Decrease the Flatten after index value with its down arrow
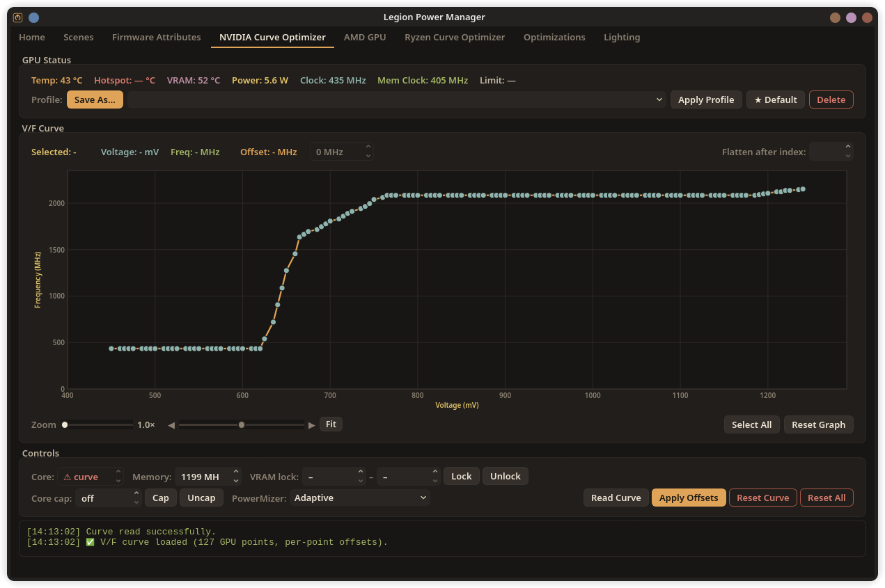This screenshot has width=885, height=588. (x=848, y=156)
